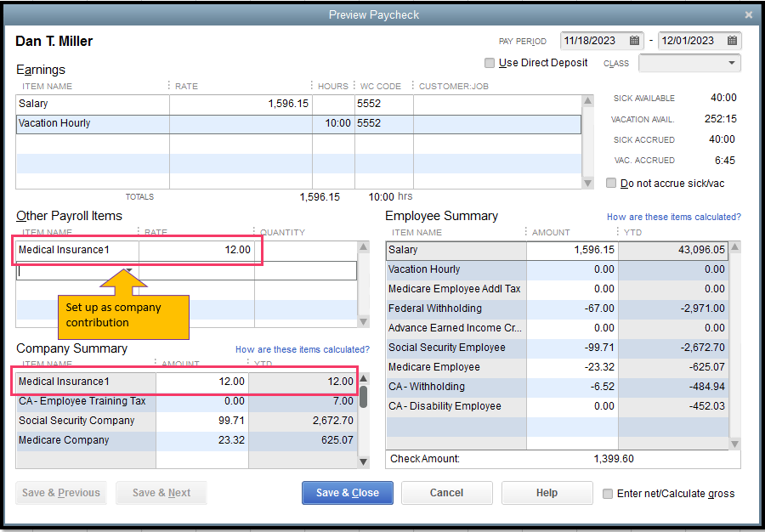Click the Save & Next button
The image size is (765, 532).
click(x=161, y=493)
